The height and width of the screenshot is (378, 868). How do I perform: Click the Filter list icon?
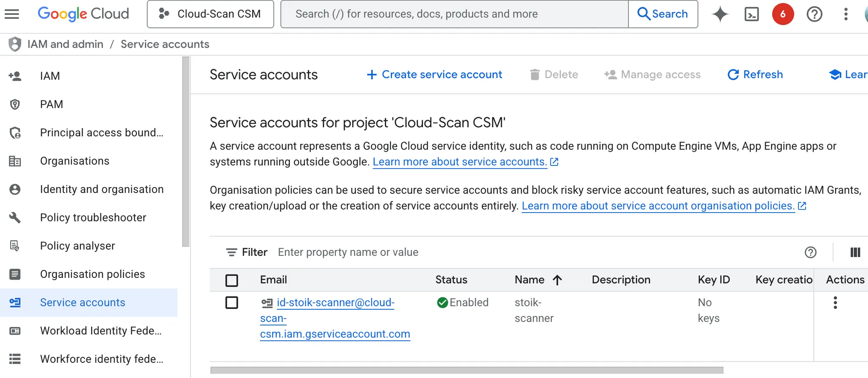[231, 252]
